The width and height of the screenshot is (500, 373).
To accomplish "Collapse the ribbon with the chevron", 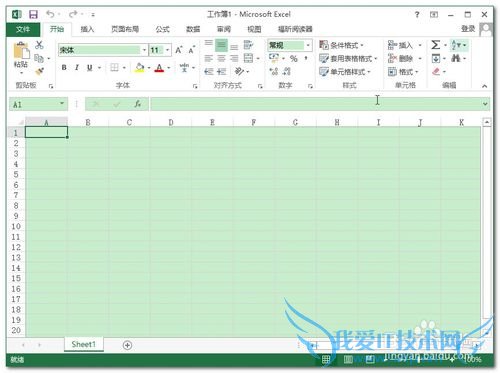I will pyautogui.click(x=484, y=86).
